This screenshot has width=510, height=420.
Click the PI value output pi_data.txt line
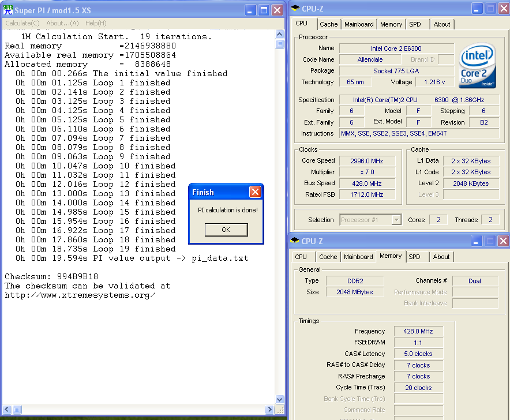132,258
